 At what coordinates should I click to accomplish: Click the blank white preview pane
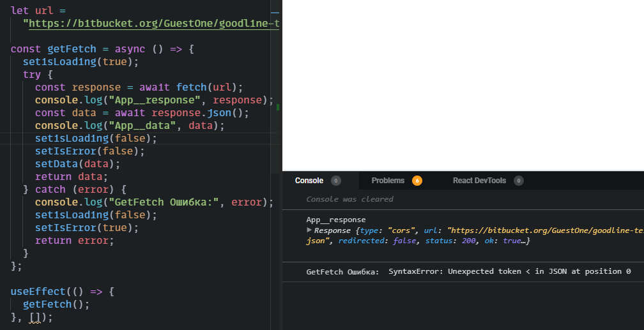pos(463,85)
